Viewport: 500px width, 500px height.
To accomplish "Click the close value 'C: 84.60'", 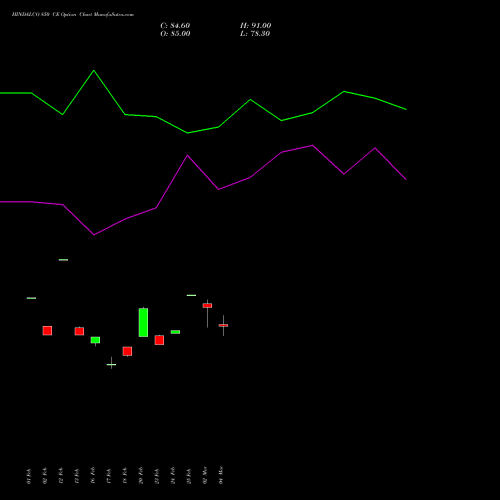I will (x=175, y=26).
